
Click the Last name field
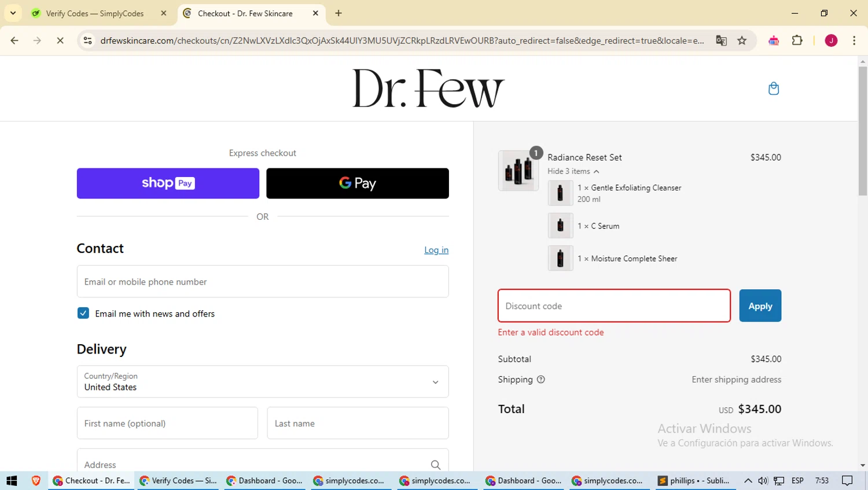click(358, 423)
